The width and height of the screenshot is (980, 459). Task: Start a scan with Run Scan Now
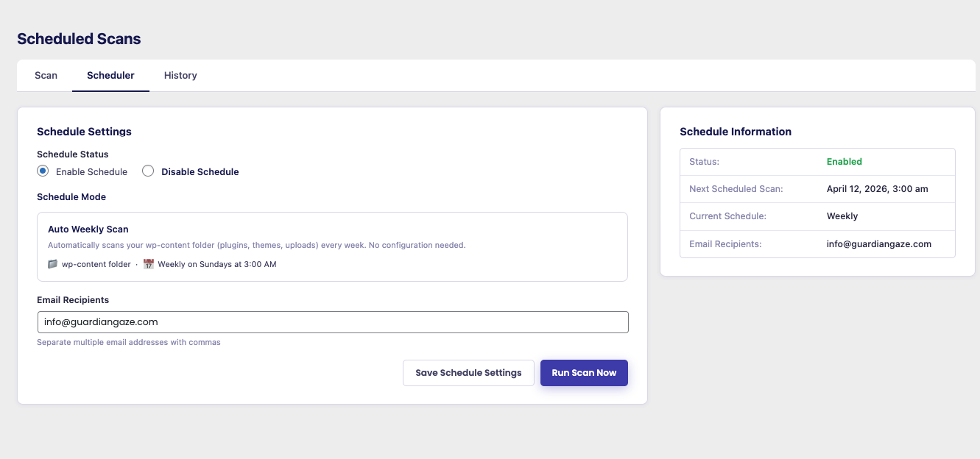pyautogui.click(x=584, y=373)
